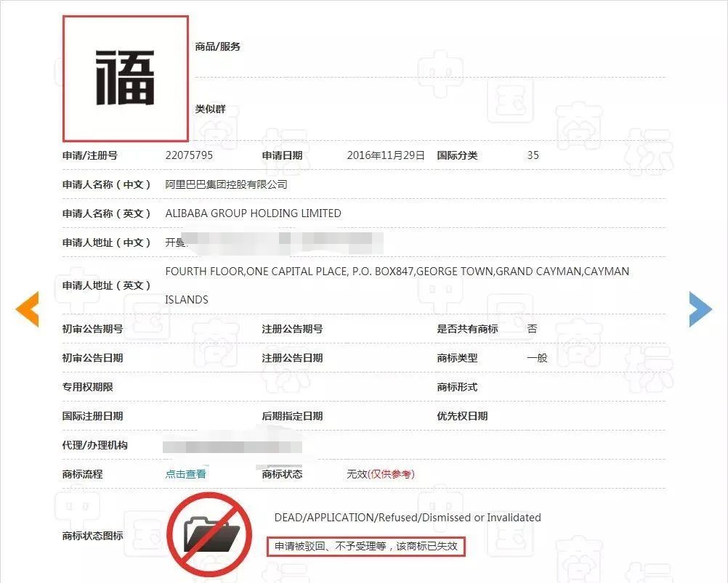The width and height of the screenshot is (728, 583).
Task: Click the 申请人地址（英文） label
Action: pyautogui.click(x=107, y=286)
